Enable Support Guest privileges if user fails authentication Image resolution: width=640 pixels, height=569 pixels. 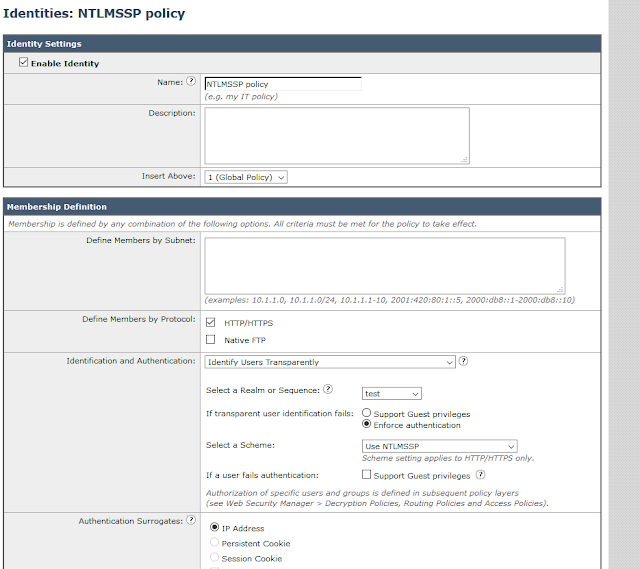[x=367, y=475]
